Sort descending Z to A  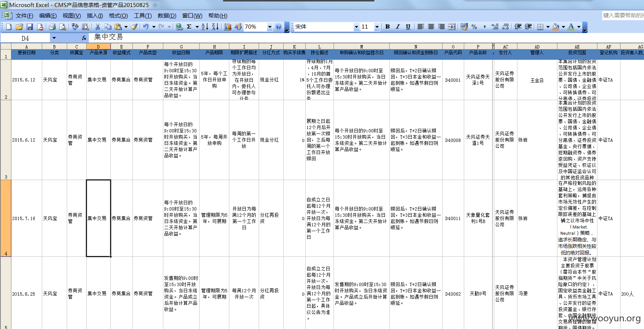215,27
